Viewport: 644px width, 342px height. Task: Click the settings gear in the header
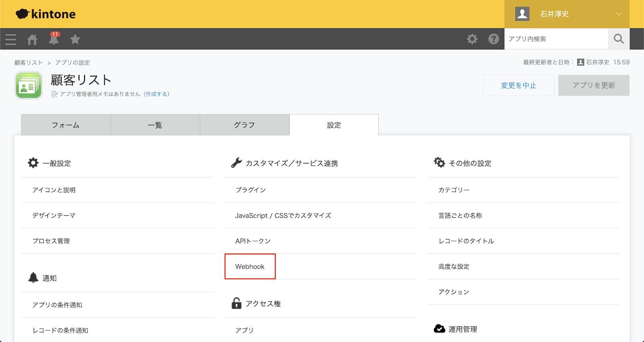[x=472, y=39]
